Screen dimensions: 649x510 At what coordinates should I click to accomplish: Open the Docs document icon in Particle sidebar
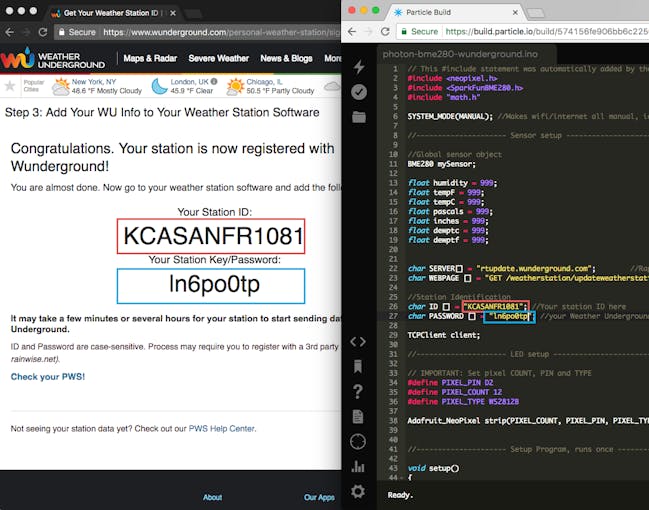pyautogui.click(x=358, y=416)
